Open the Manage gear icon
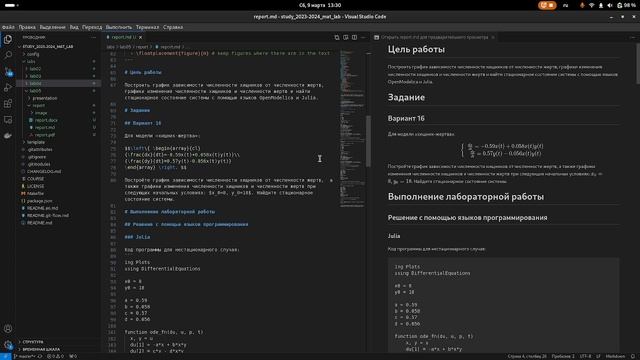640x360 pixels. point(8,344)
